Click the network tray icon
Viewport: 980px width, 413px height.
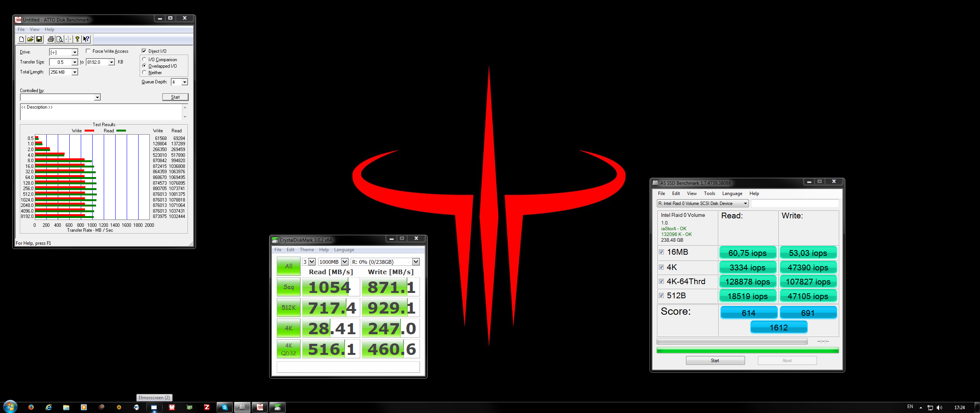click(930, 408)
